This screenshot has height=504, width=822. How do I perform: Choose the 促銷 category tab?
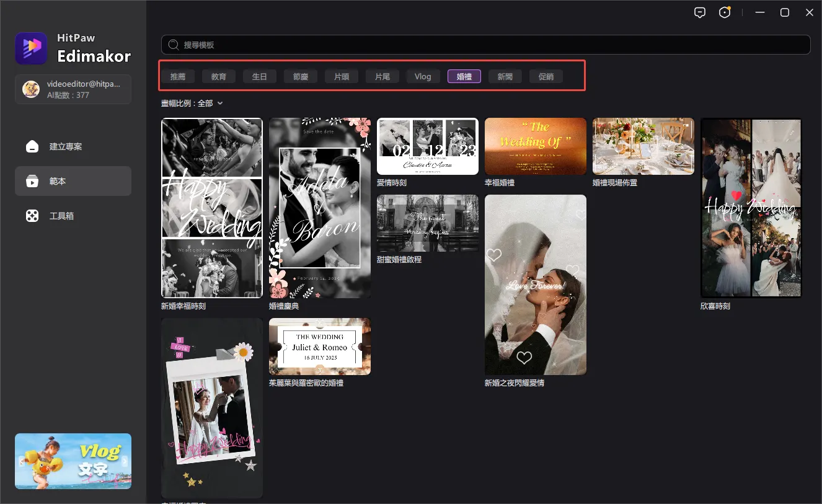[546, 76]
